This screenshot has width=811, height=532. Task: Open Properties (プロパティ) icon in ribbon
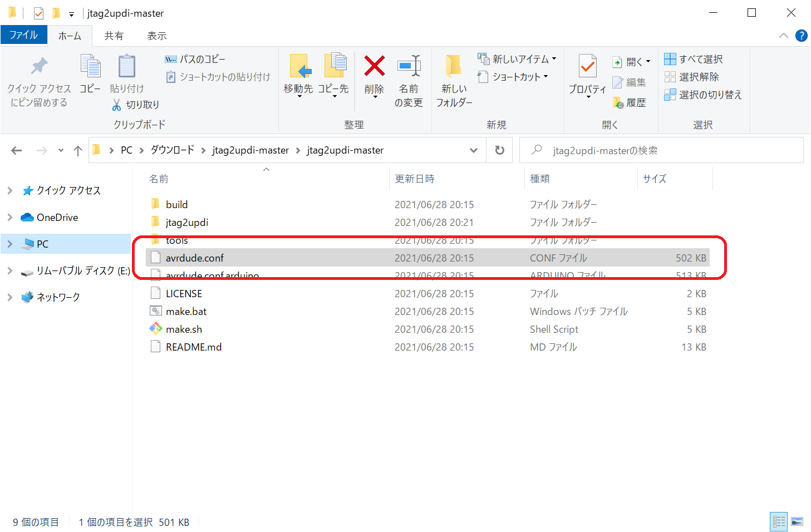(587, 67)
